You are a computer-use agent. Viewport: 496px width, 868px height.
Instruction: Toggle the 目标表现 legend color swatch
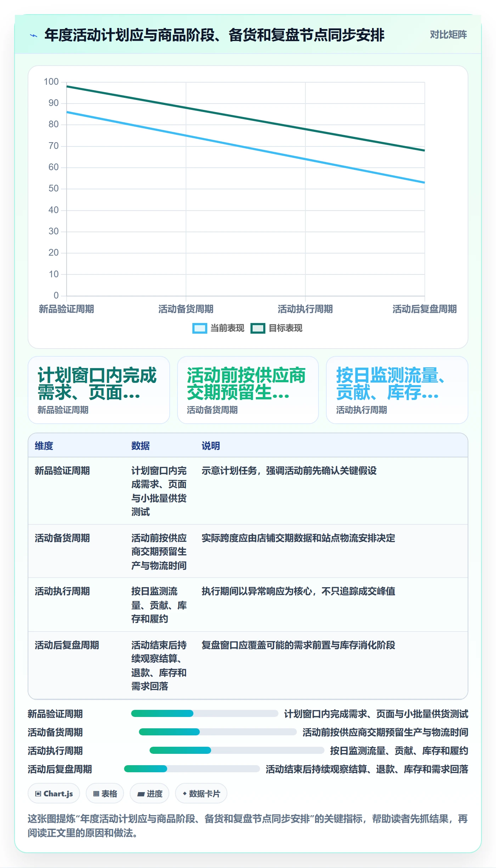(x=258, y=328)
